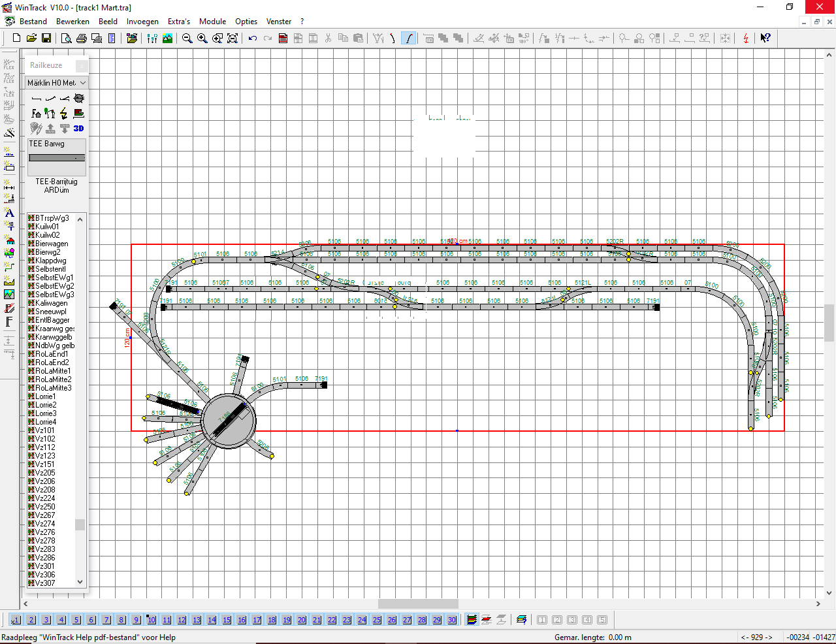
Task: Switch to layer 10
Action: 152,620
